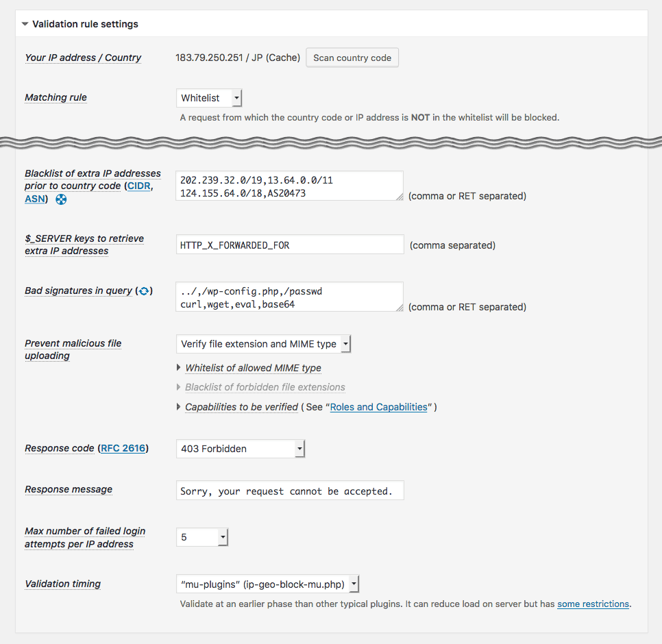Open the Matching rule Whitelist dropdown

(209, 98)
